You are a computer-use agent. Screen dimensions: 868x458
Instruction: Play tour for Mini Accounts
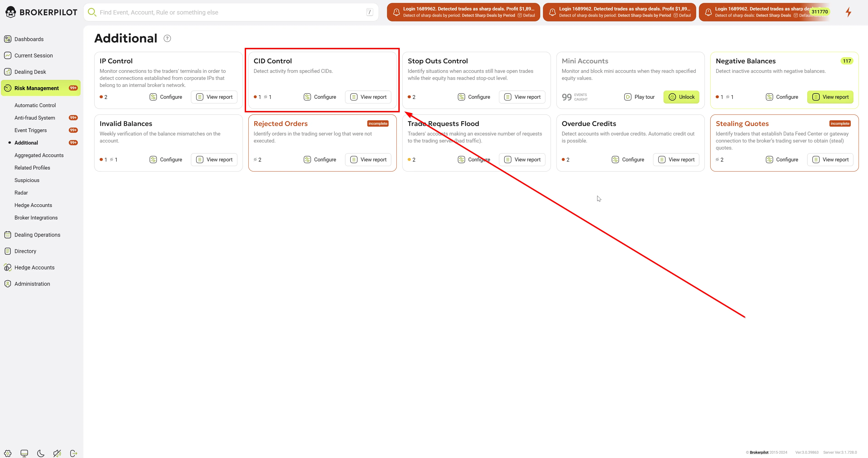coord(639,97)
